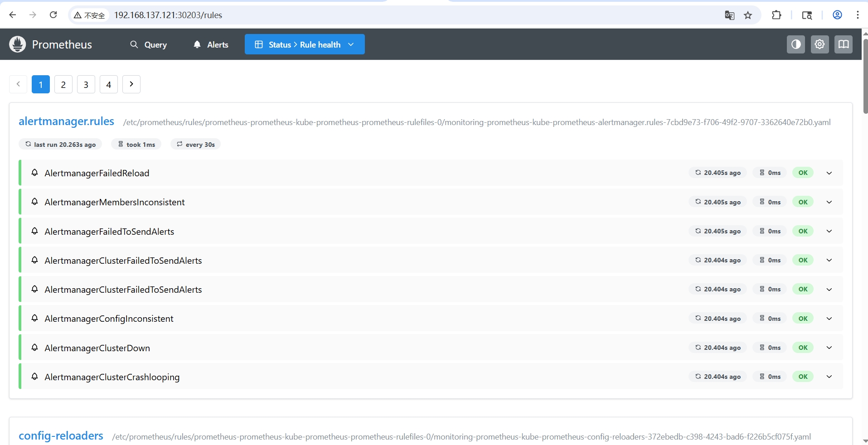The width and height of the screenshot is (868, 445).
Task: Click the next page arrow button
Action: click(131, 84)
